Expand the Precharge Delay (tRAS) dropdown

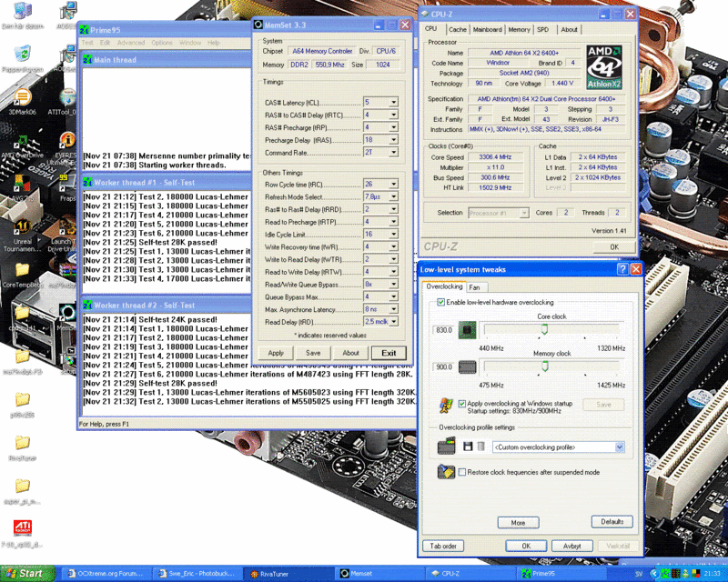pos(394,140)
